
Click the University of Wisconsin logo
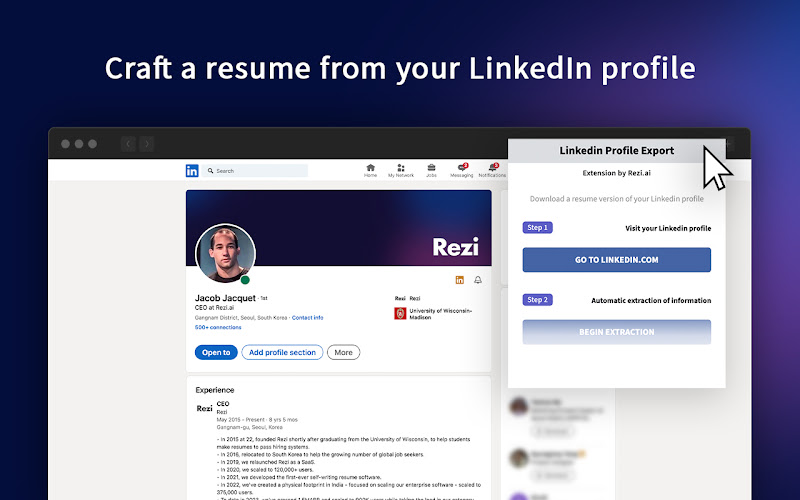pyautogui.click(x=400, y=313)
